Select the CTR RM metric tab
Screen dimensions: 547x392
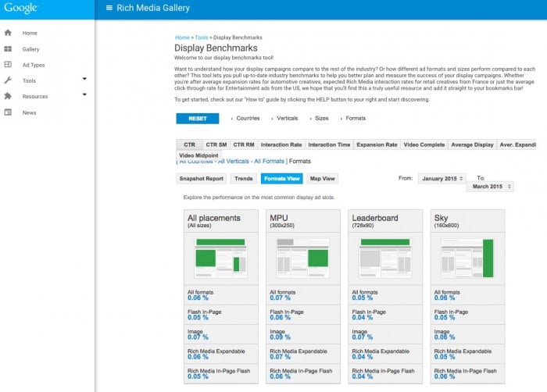coord(244,144)
